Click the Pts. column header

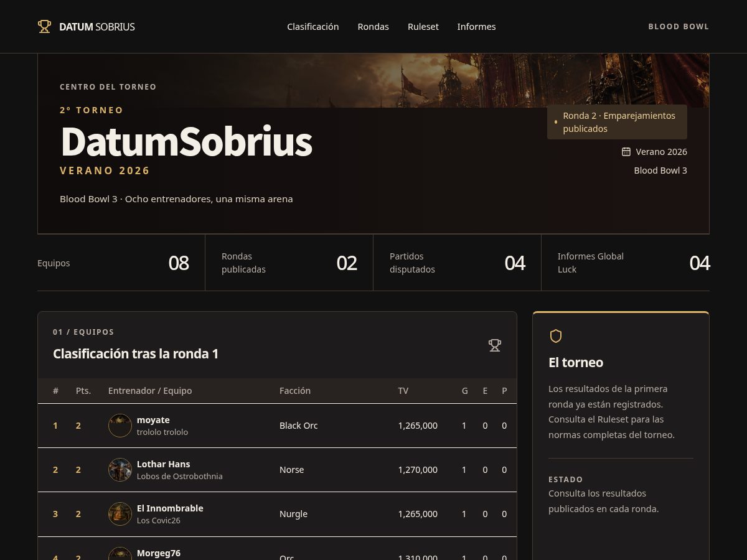point(83,391)
